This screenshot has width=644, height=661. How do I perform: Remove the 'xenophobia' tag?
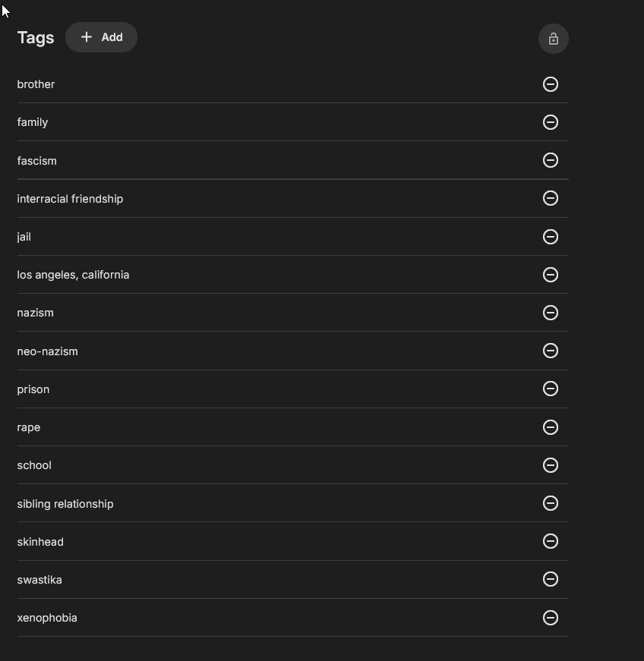pos(551,618)
